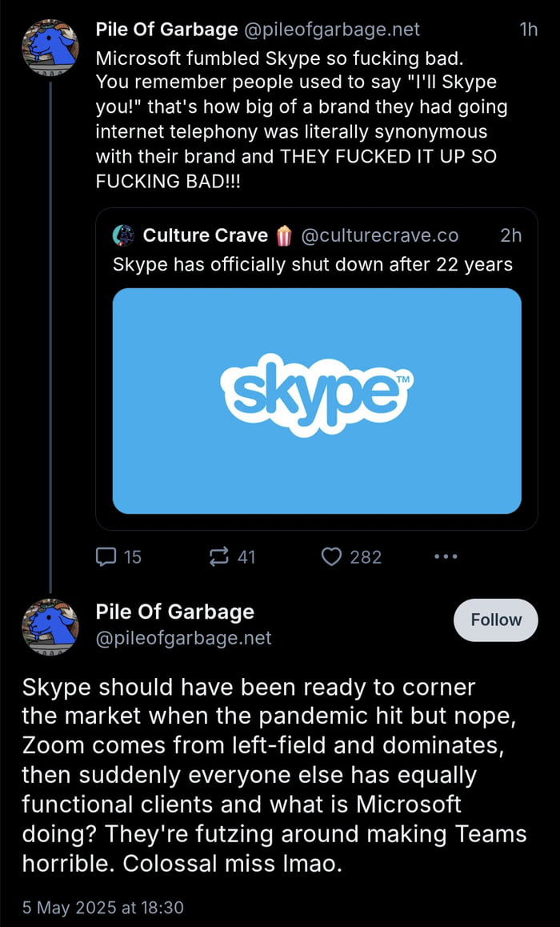560x927 pixels.
Task: Click the 5 May 2025 timestamp link
Action: point(102,907)
